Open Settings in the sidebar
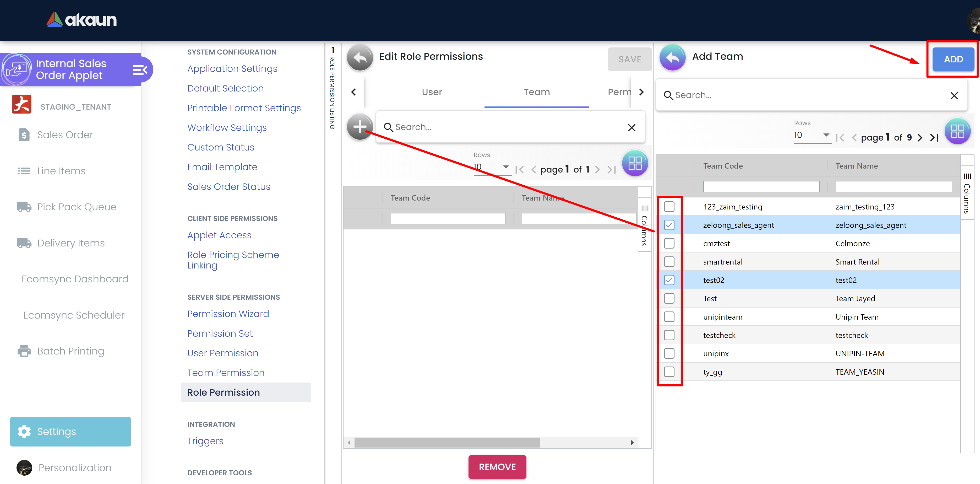Screen dimensions: 980x484 [71, 431]
